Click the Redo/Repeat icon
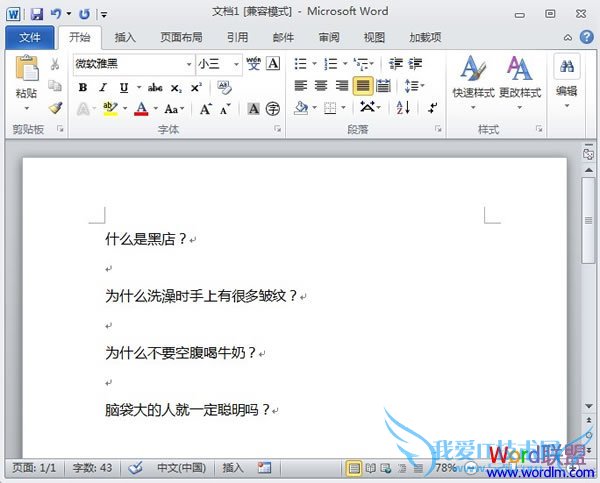Viewport: 600px width, 483px height. tap(84, 14)
